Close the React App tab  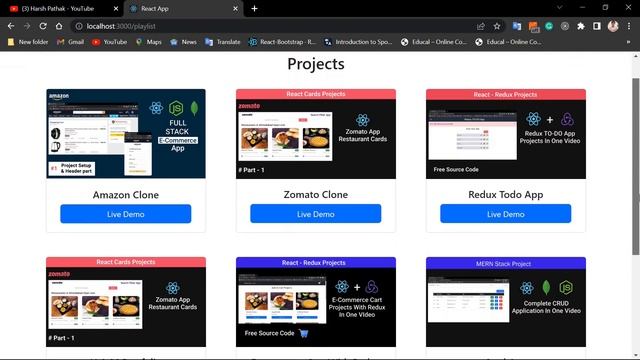point(236,9)
